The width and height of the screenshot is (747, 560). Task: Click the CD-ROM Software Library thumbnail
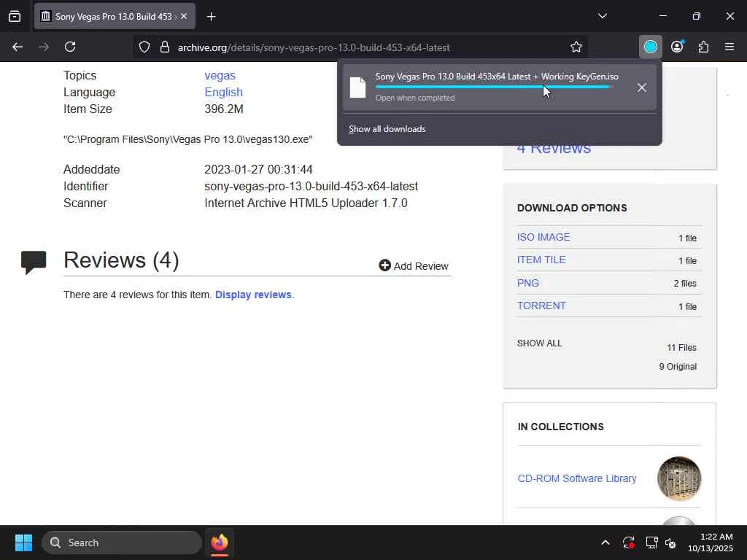[x=679, y=478]
